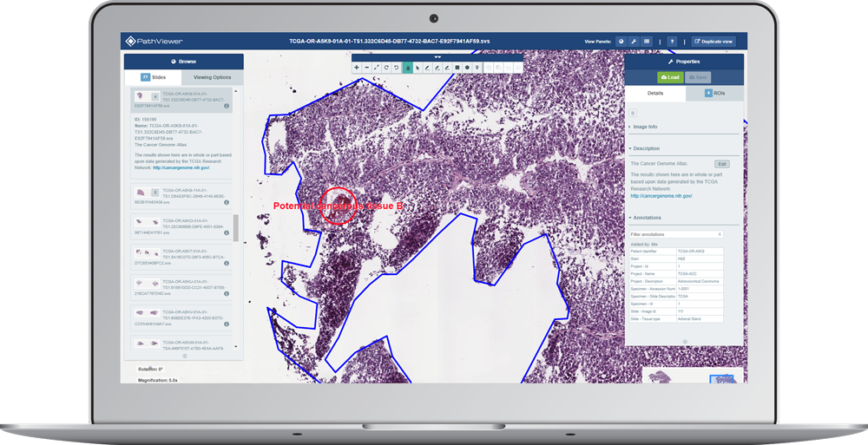Collapse the Annotations section

click(x=645, y=218)
